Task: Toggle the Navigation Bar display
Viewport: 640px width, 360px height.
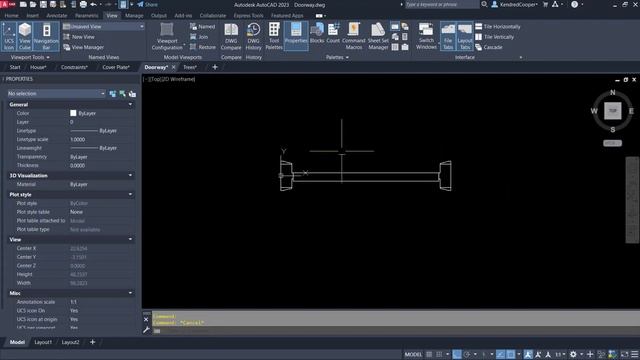Action: point(46,36)
